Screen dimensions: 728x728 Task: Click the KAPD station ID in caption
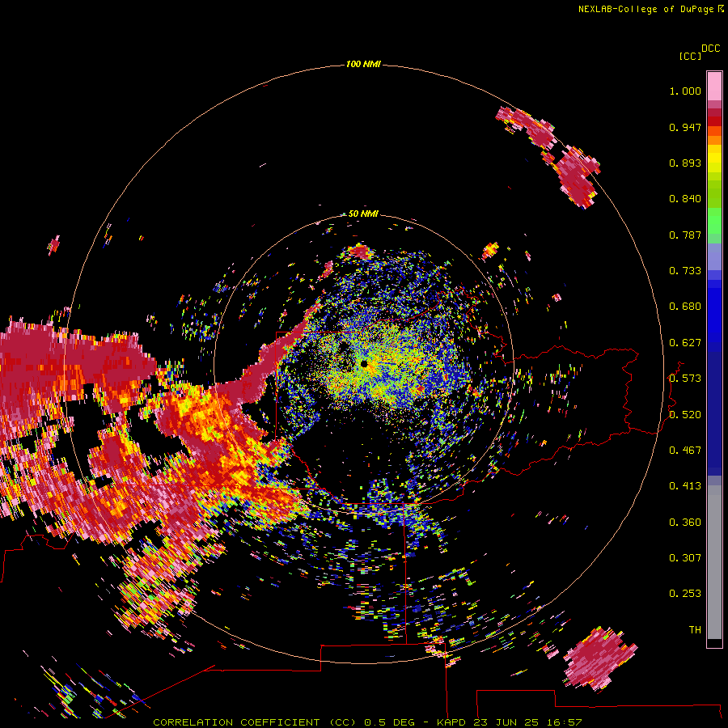[x=453, y=722]
